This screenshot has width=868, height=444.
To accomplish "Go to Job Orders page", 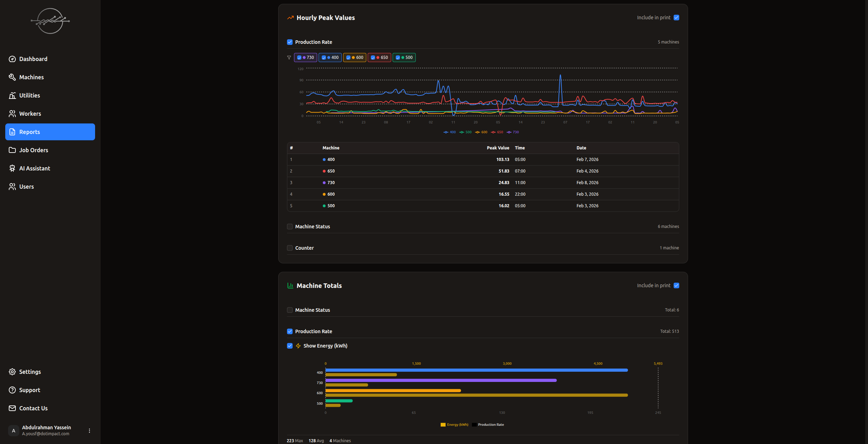I will 34,150.
